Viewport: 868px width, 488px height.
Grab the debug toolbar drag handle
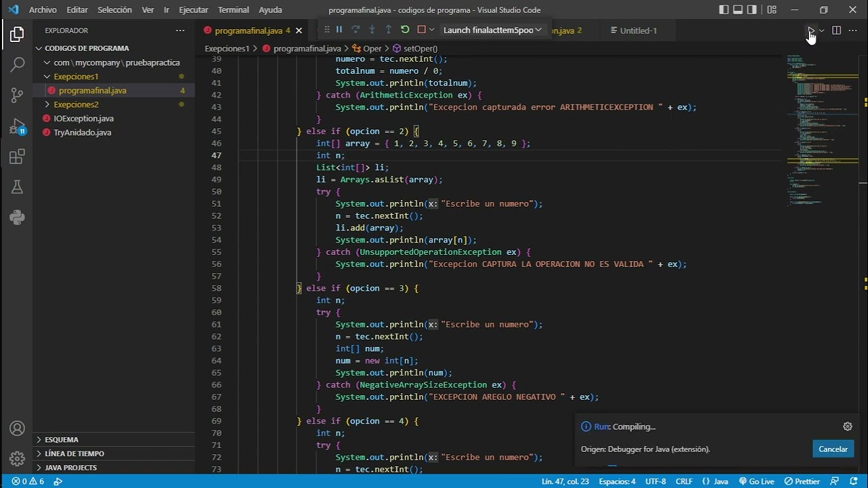point(327,30)
